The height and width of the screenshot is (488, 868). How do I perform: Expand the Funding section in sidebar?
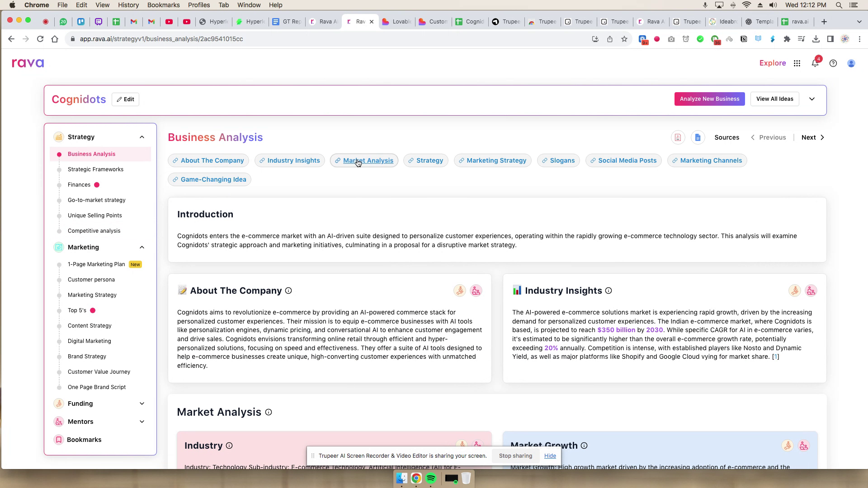[x=142, y=404]
